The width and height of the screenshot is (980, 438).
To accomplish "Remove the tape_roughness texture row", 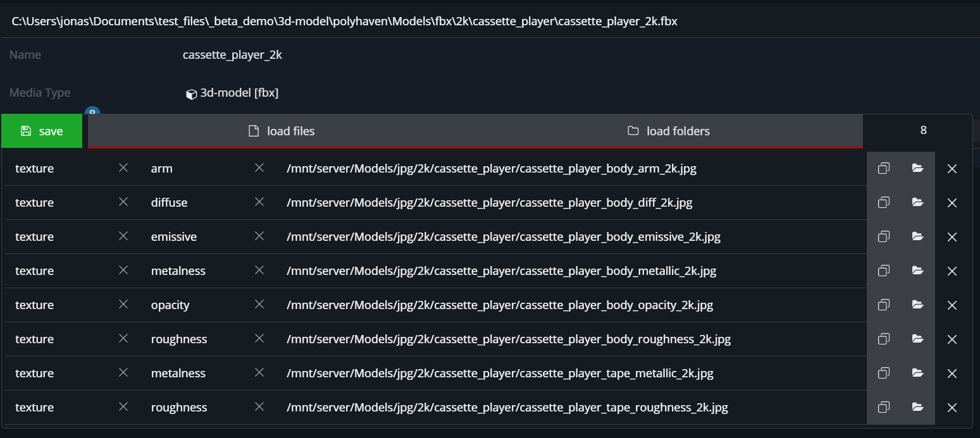I will [952, 408].
